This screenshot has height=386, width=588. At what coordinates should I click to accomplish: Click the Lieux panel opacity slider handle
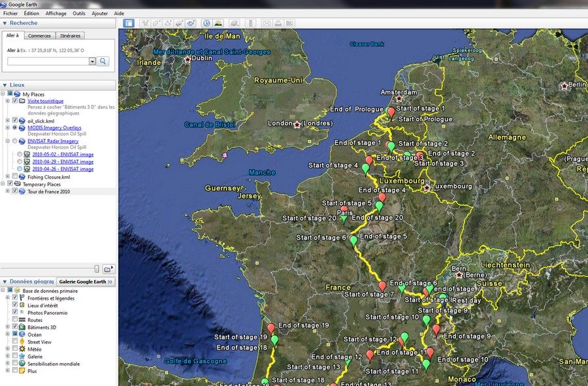click(x=97, y=268)
